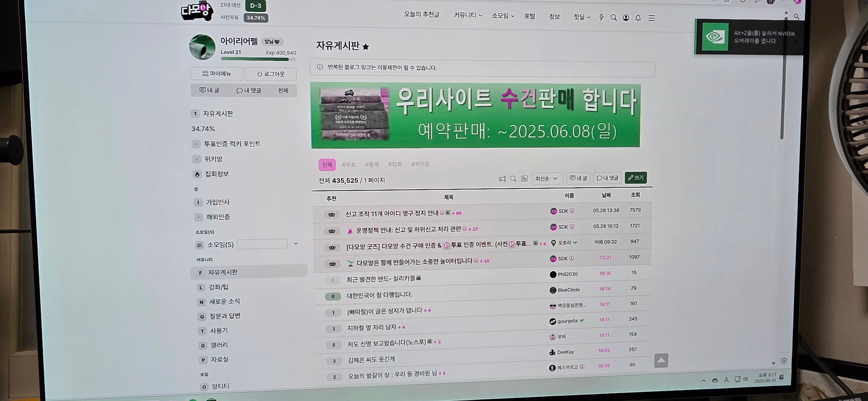This screenshot has width=868, height=401.
Task: Click the 소모임(S) selection input box
Action: pyautogui.click(x=262, y=244)
